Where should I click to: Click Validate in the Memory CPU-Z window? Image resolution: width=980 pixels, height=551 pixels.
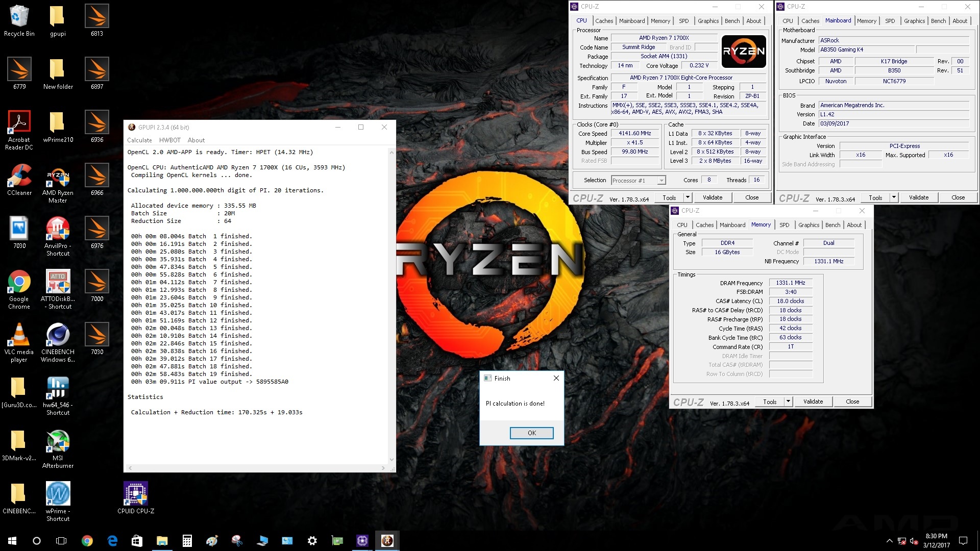coord(813,402)
